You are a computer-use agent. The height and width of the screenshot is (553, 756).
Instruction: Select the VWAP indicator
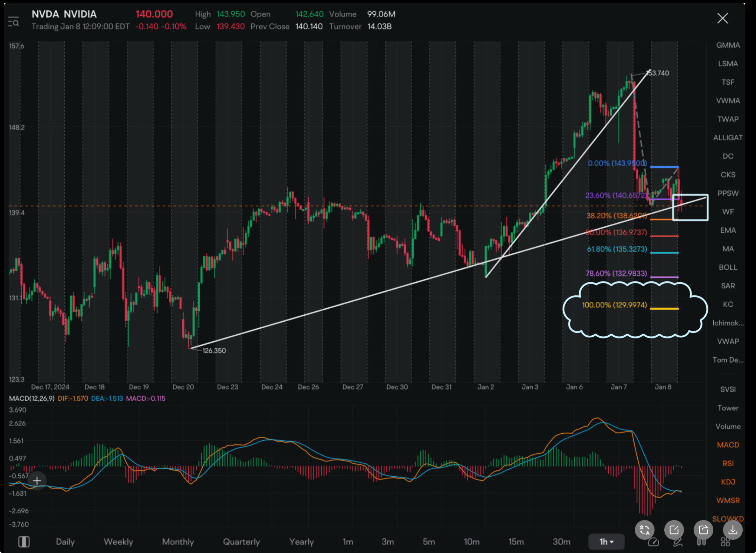[x=728, y=341]
